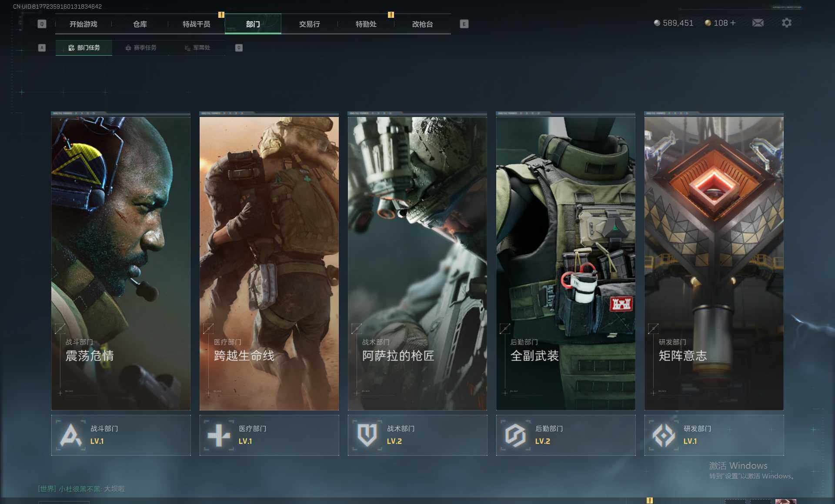The image size is (835, 504).
Task: Click the 后勤部门 hexagon icon
Action: pyautogui.click(x=515, y=435)
